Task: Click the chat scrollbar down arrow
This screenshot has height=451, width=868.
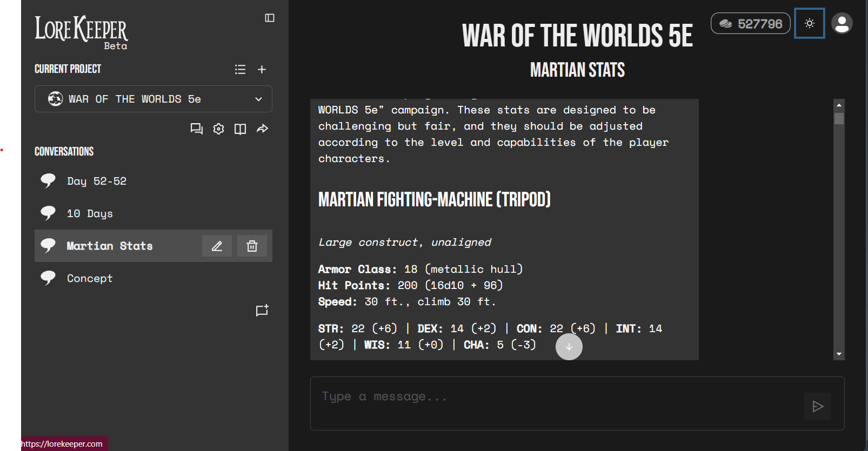Action: click(839, 354)
